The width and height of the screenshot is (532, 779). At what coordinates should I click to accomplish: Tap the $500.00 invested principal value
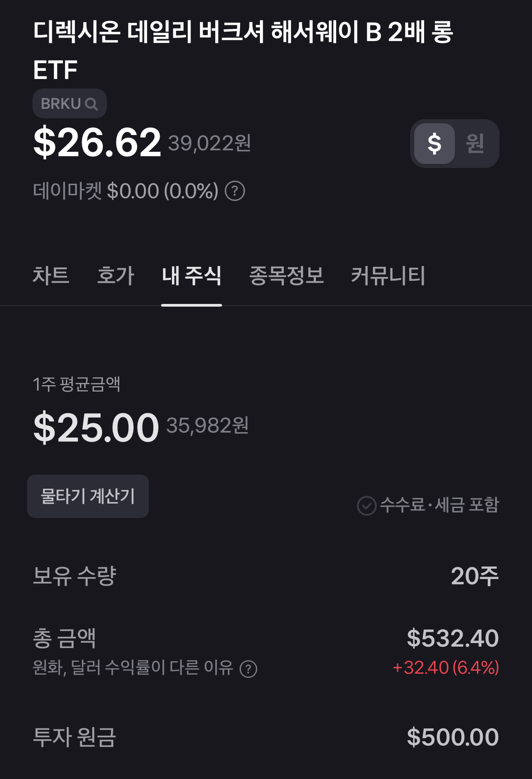(x=453, y=737)
